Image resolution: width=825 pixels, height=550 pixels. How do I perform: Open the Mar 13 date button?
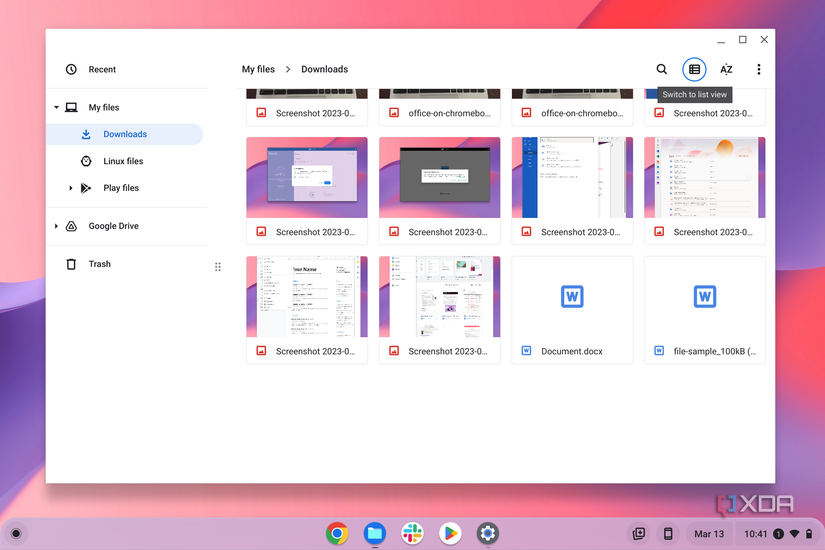point(709,534)
